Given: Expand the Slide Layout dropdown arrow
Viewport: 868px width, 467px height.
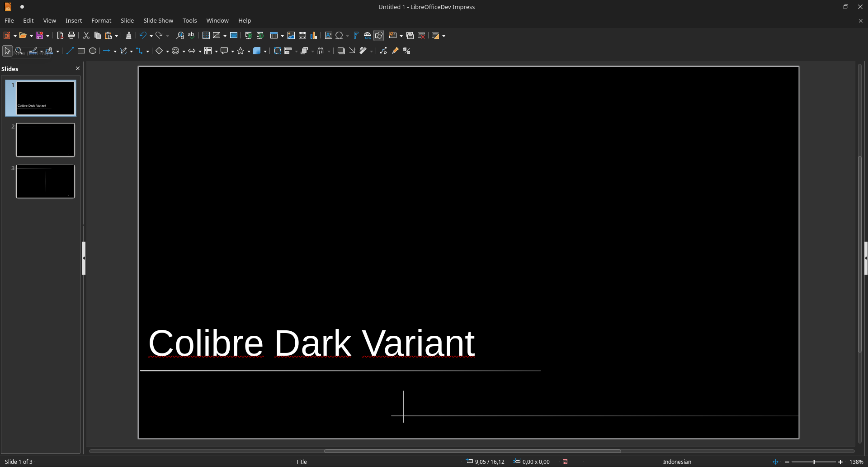Looking at the screenshot, I should 443,36.
